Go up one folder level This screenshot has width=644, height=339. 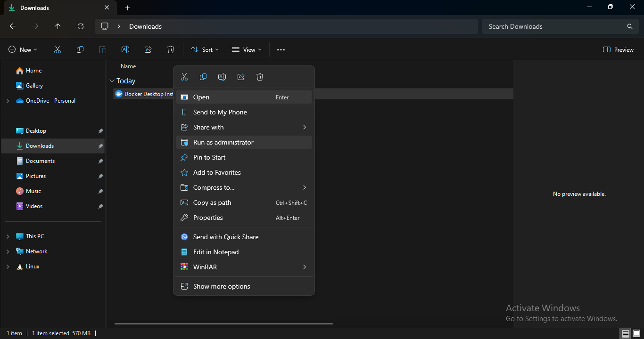[x=58, y=26]
